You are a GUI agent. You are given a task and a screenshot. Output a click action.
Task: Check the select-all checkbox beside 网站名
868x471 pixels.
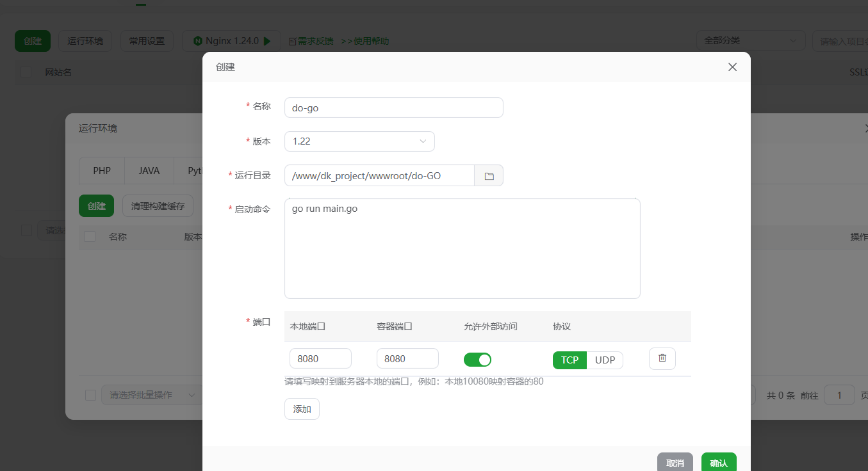point(26,72)
